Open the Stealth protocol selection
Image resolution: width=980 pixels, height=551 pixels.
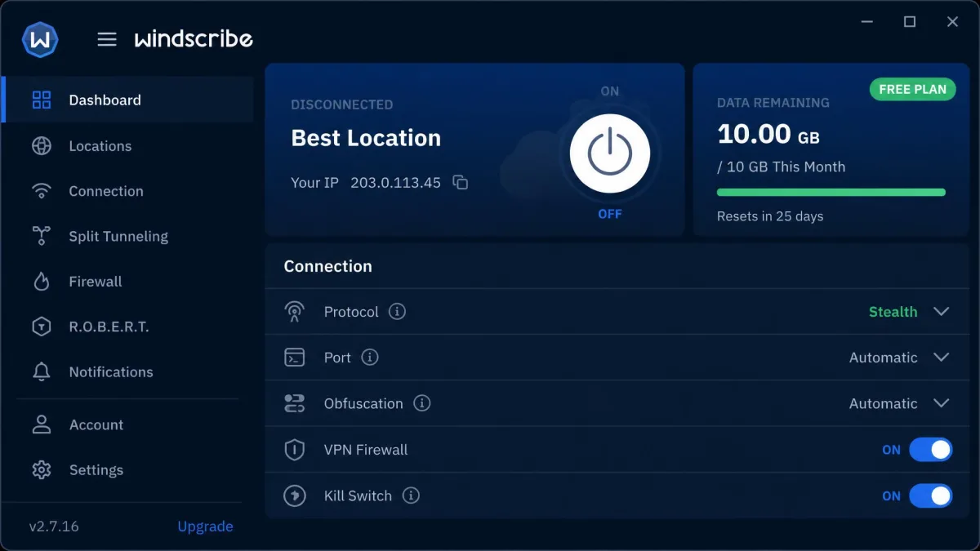[x=893, y=312]
